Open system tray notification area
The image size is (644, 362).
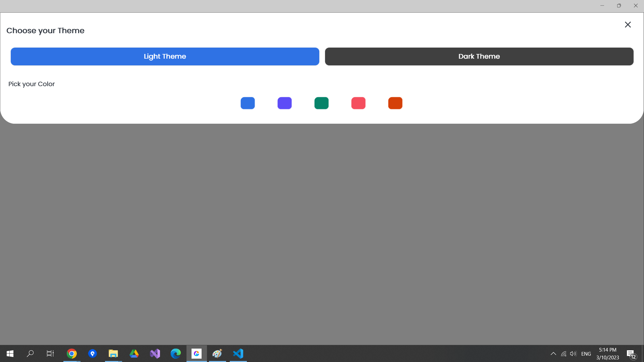[x=554, y=354]
